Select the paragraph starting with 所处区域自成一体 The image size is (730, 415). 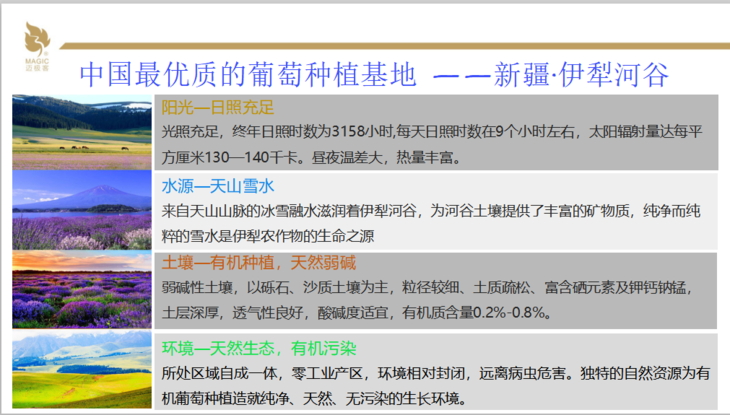[x=436, y=385]
